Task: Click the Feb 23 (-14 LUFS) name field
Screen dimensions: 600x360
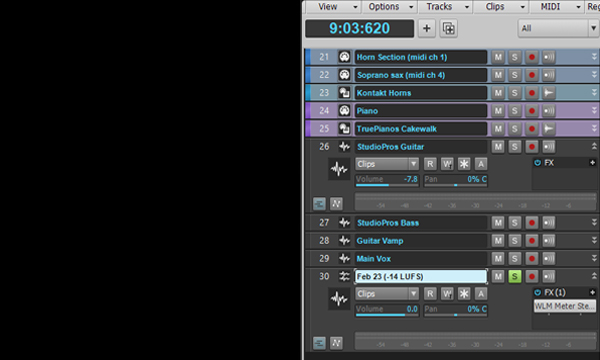Action: [x=421, y=276]
